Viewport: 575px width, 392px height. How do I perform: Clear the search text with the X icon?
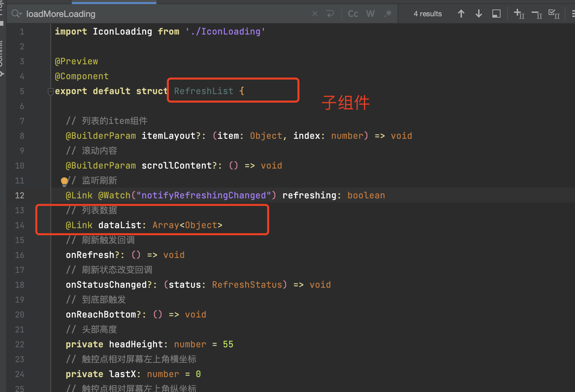coord(315,14)
